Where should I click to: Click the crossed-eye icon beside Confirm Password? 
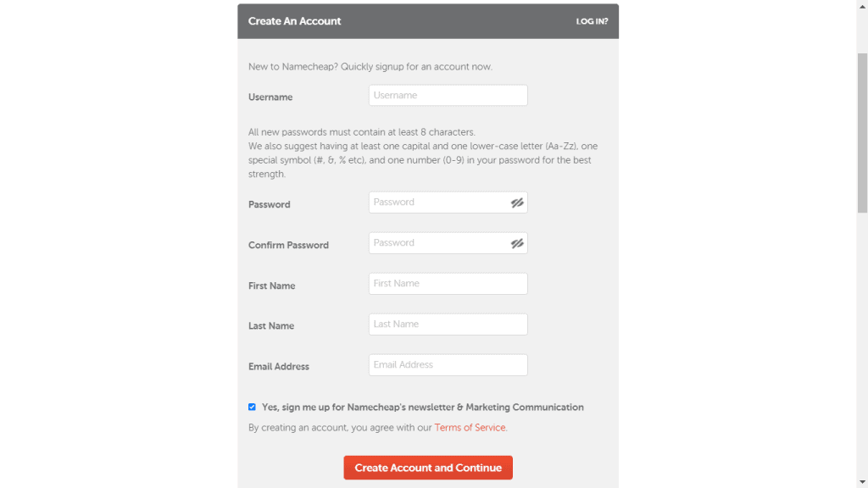pos(518,242)
